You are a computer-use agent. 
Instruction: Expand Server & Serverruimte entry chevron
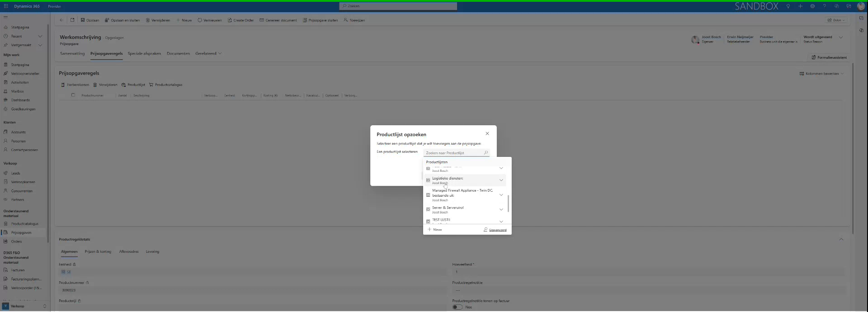pos(501,209)
